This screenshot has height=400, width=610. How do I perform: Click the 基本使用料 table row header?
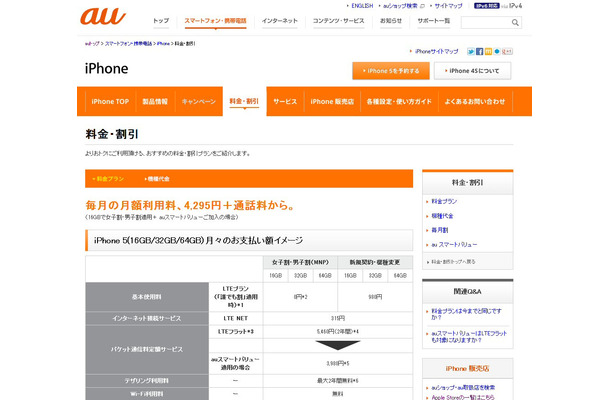point(147,297)
